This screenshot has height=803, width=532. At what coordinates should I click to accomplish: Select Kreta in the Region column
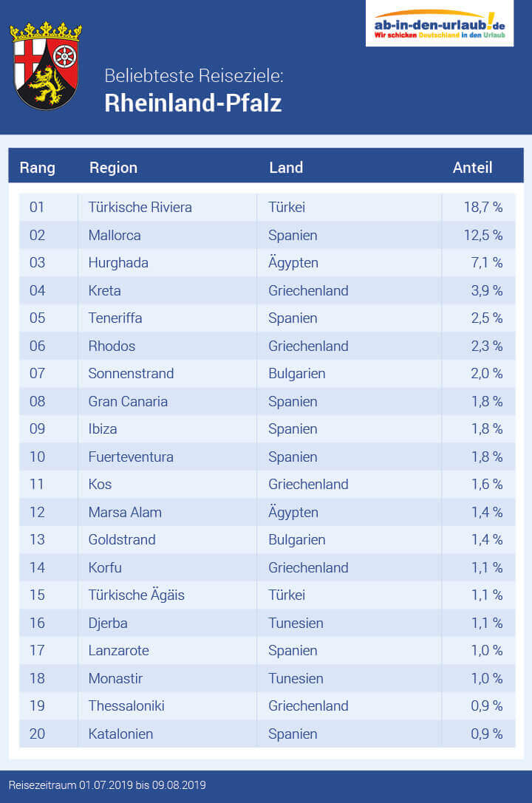tap(104, 291)
